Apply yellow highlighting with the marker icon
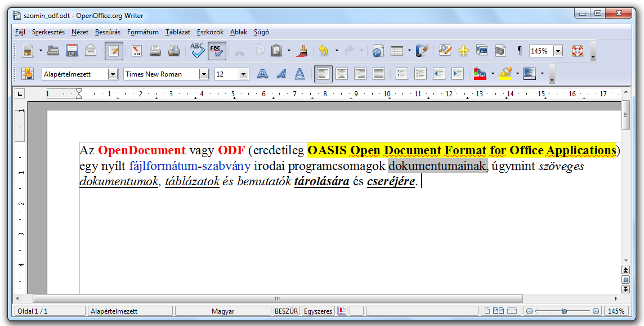 [505, 74]
